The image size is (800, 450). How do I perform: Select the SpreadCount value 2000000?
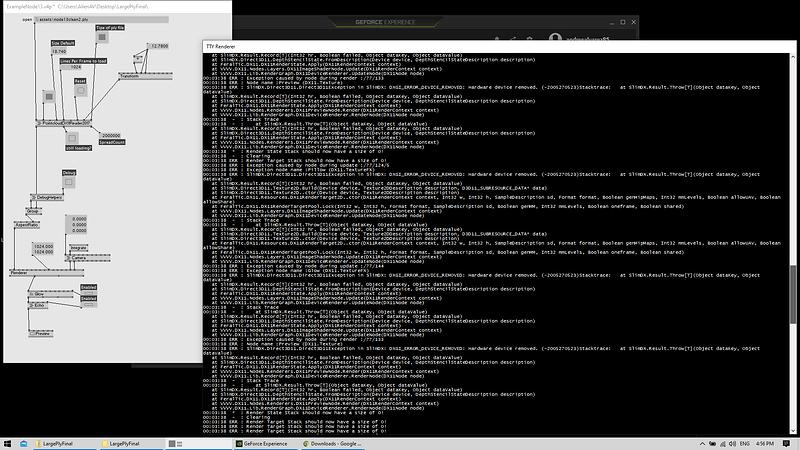[111, 136]
